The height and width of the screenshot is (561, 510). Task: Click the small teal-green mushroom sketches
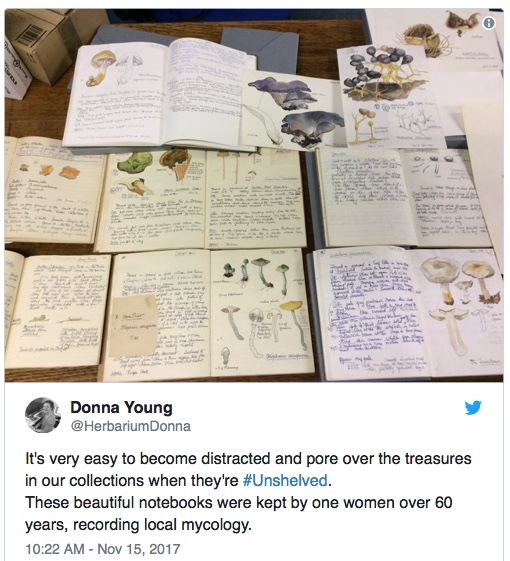click(x=252, y=274)
